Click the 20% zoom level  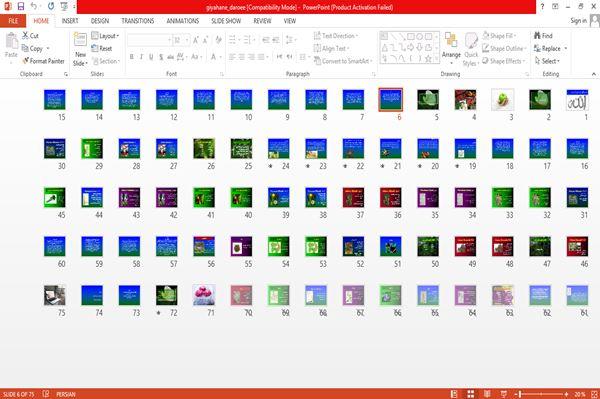(x=579, y=394)
